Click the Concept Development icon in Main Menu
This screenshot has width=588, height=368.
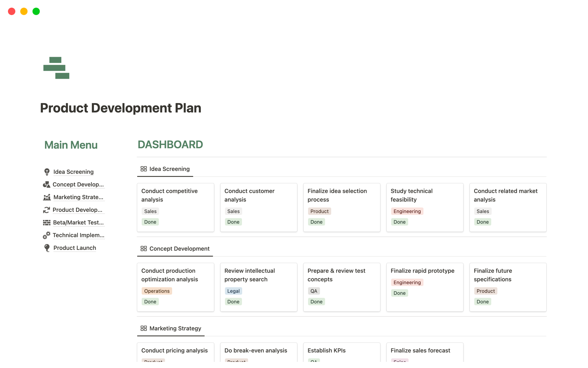47,184
